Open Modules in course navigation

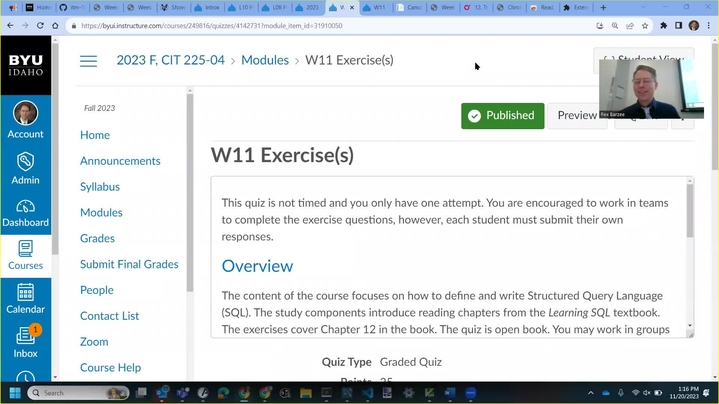(101, 212)
